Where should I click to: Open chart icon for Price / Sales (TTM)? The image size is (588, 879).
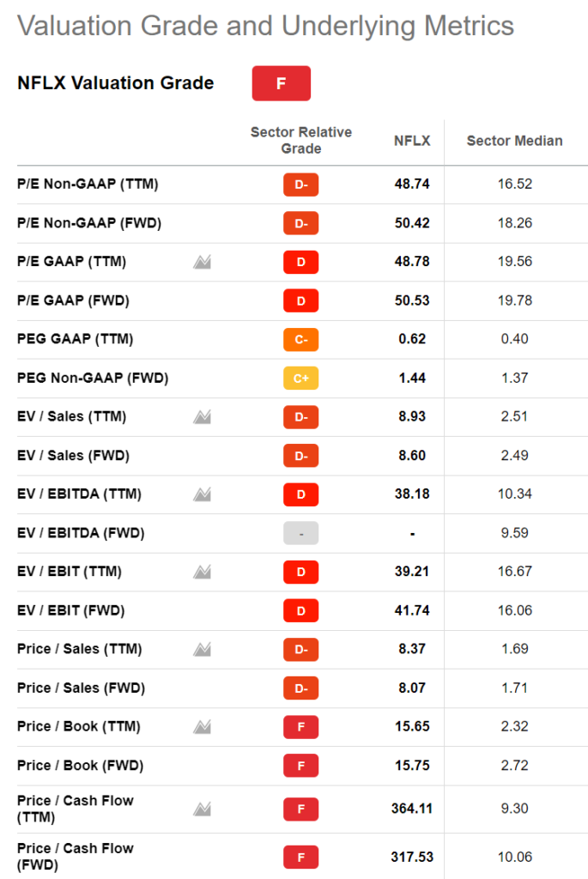(202, 649)
